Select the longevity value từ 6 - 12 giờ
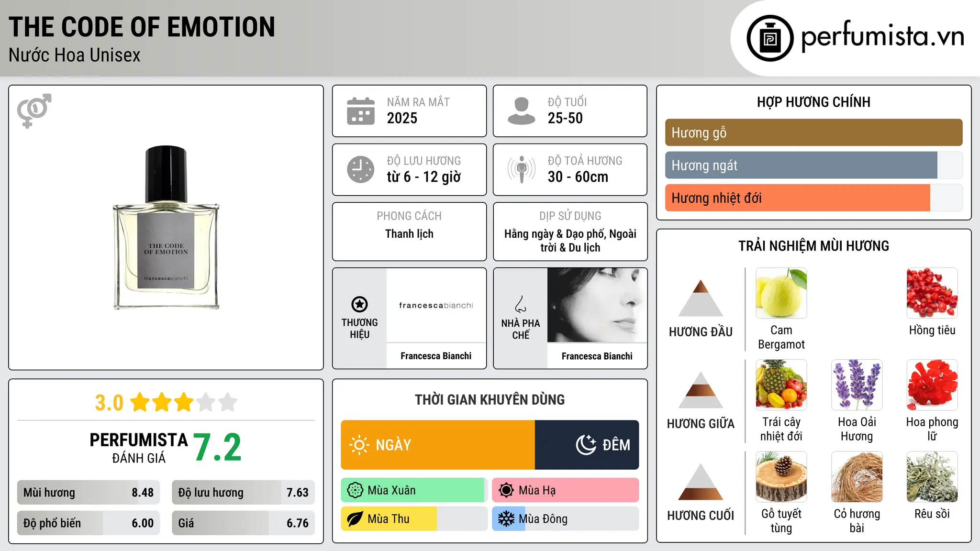Screen dimensions: 980x551 [424, 176]
